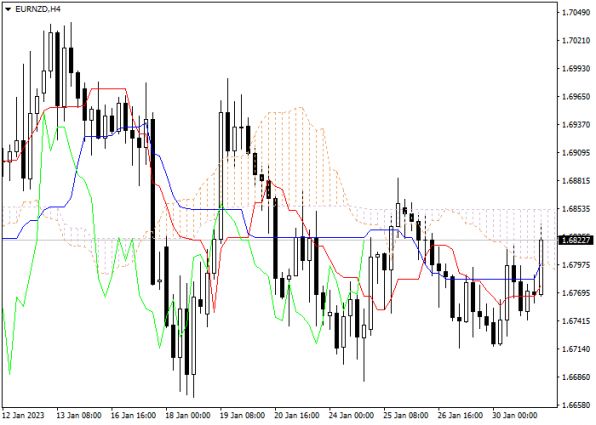Viewport: 596px width, 425px height.
Task: Select the 19 Jan 08:00 time label
Action: (x=243, y=414)
